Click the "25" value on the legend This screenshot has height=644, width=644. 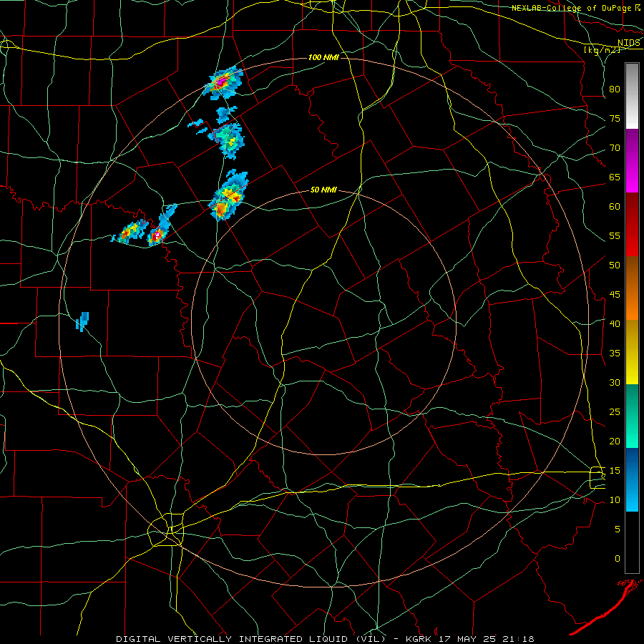[615, 411]
